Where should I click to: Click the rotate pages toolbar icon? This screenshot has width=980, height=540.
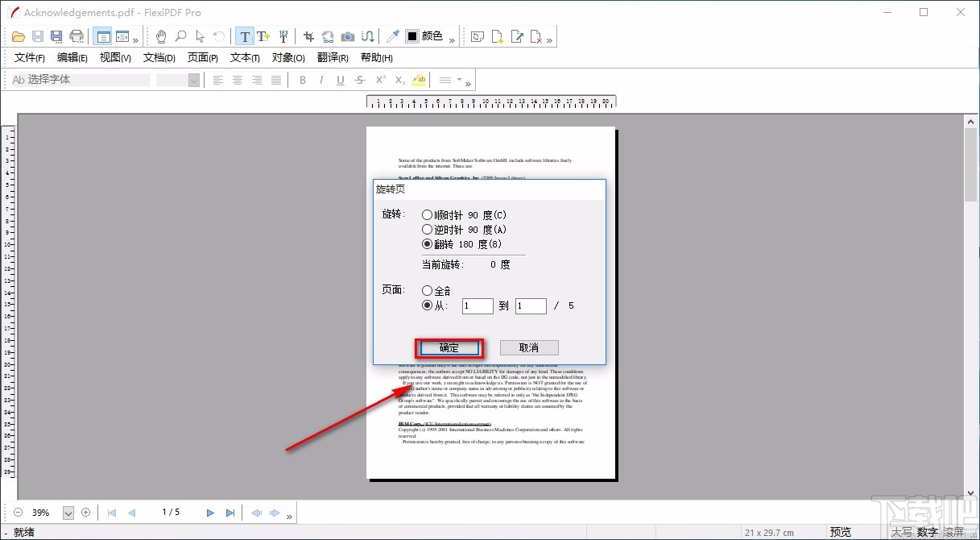(x=478, y=36)
